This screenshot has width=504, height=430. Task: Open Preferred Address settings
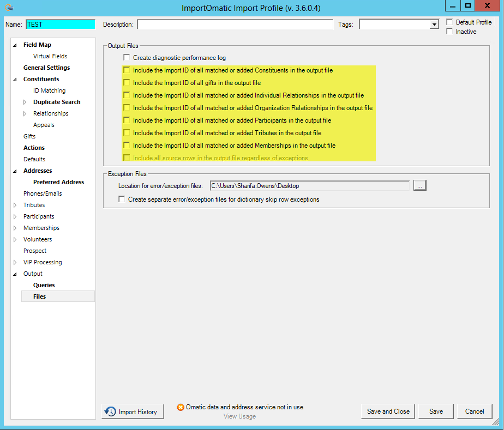58,182
